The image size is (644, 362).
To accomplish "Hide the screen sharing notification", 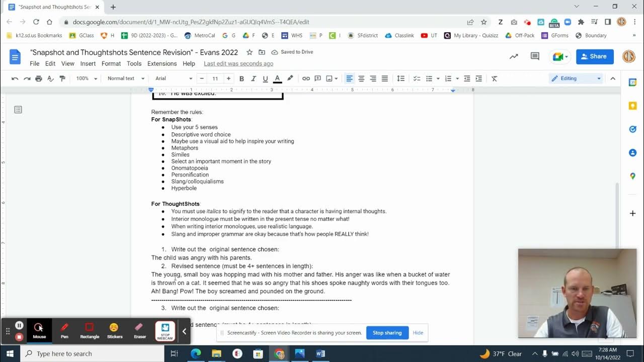I will [x=418, y=333].
